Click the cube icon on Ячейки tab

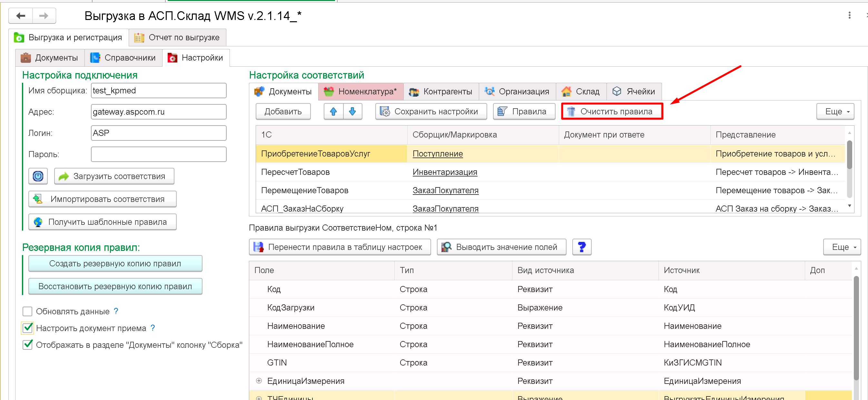tap(616, 91)
